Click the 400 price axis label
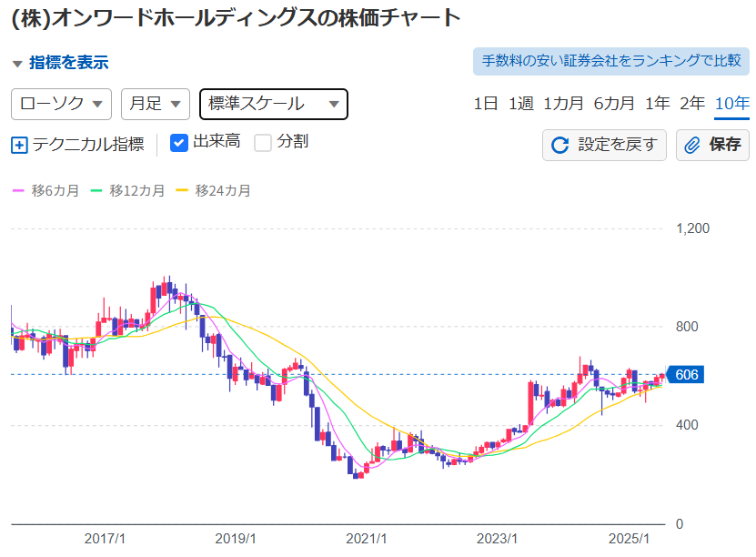The height and width of the screenshot is (557, 756). pyautogui.click(x=687, y=425)
